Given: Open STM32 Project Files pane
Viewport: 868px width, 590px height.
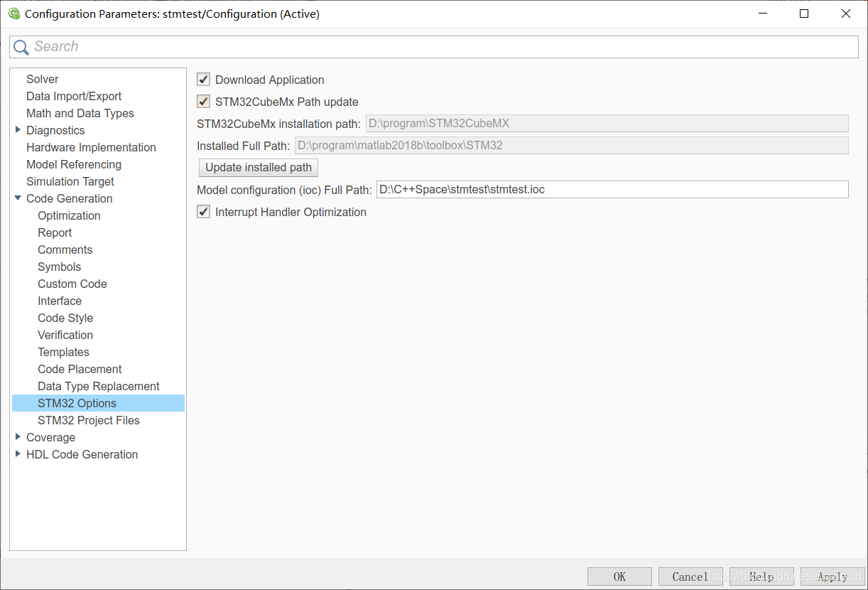Looking at the screenshot, I should 89,420.
